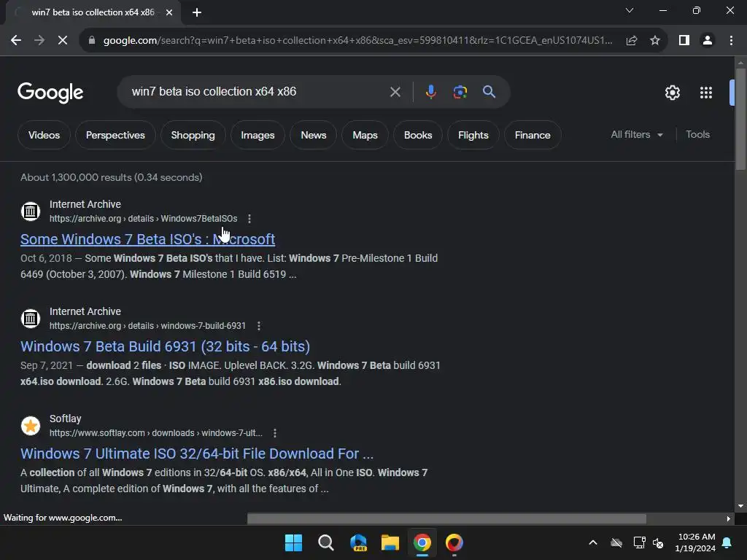Filter results by News
The width and height of the screenshot is (747, 560).
[314, 135]
